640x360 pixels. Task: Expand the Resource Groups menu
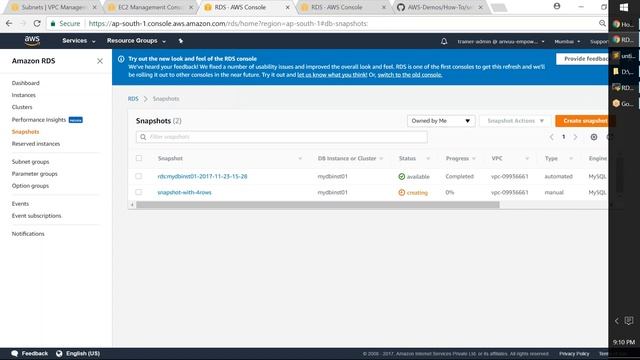click(x=136, y=41)
